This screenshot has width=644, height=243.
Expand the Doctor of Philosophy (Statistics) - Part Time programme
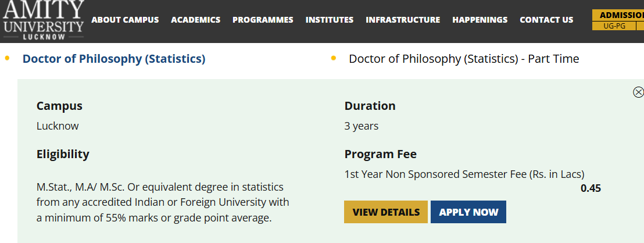coord(464,59)
